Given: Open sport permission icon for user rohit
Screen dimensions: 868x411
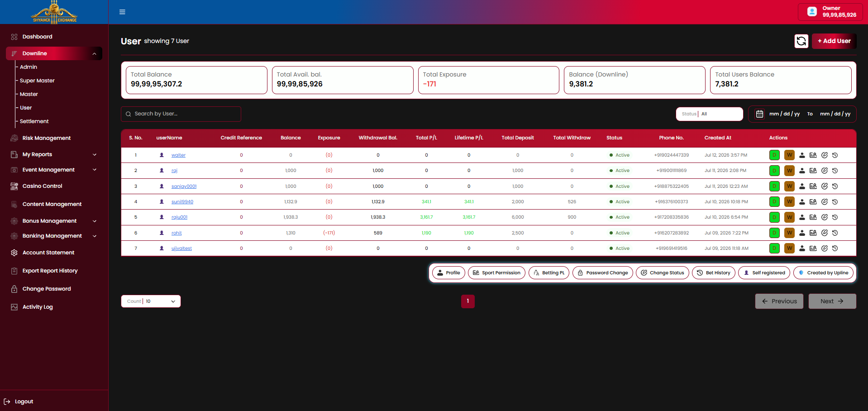Looking at the screenshot, I should point(813,233).
